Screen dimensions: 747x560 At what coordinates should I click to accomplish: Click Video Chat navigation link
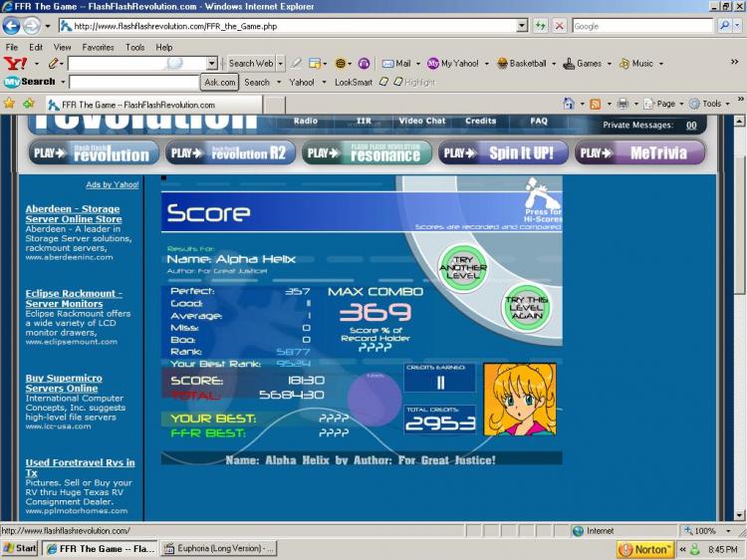tap(422, 121)
